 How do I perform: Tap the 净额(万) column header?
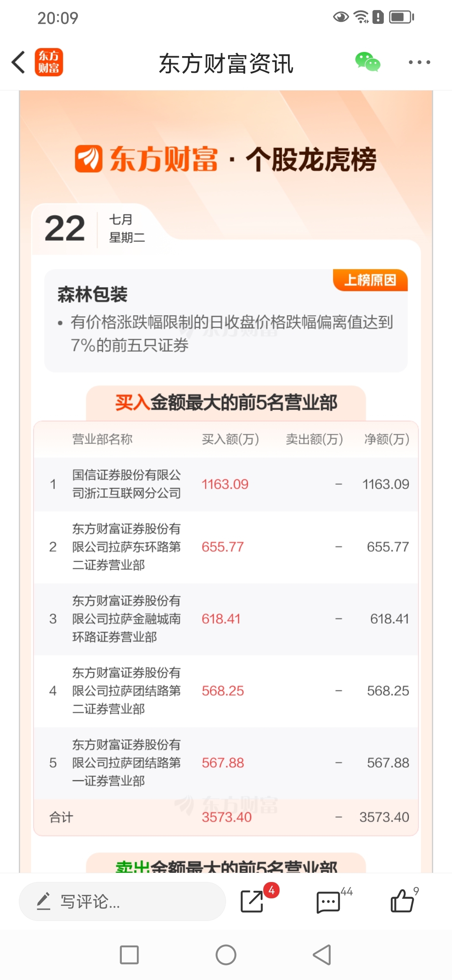pyautogui.click(x=387, y=439)
